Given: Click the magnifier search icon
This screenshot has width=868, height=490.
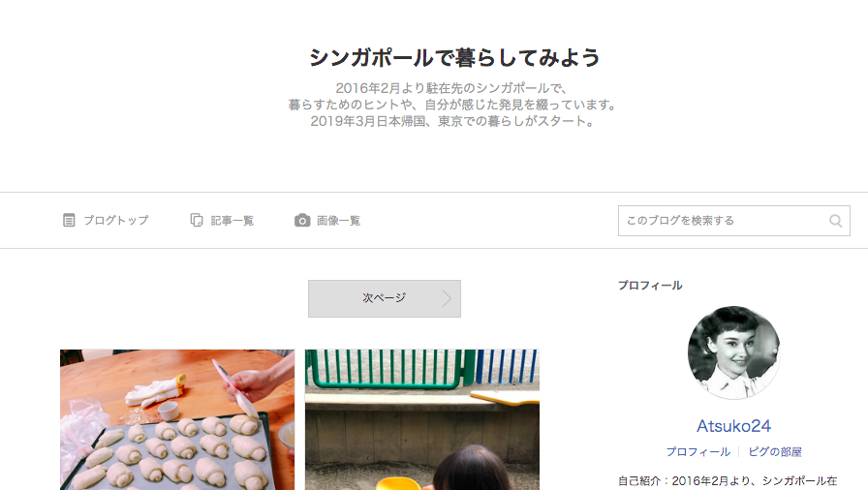Looking at the screenshot, I should point(835,221).
